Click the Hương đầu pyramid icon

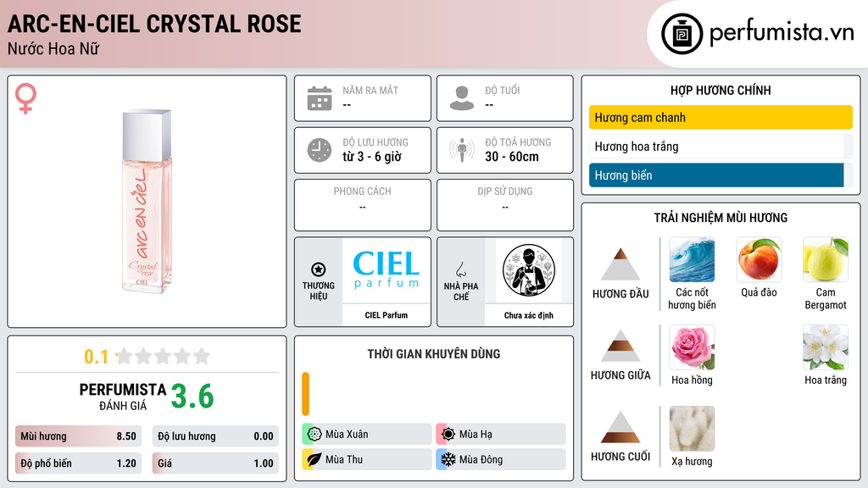point(620,264)
